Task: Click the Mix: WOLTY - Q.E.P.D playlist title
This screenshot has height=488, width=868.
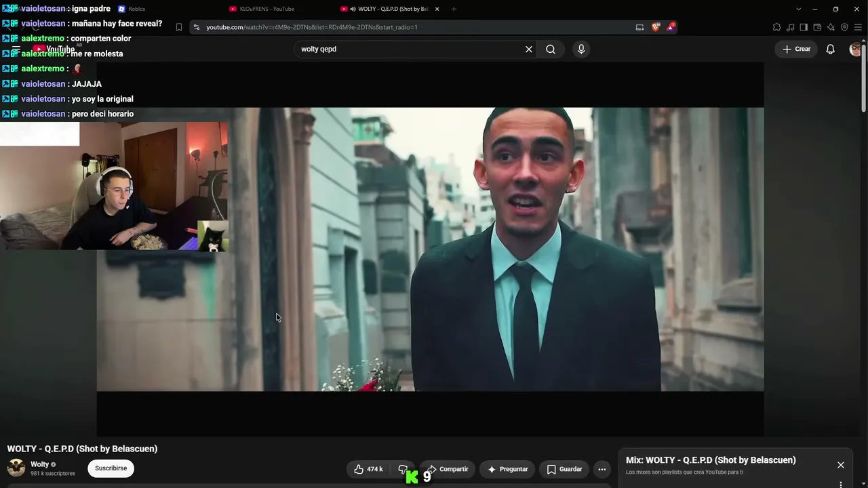Action: [711, 460]
